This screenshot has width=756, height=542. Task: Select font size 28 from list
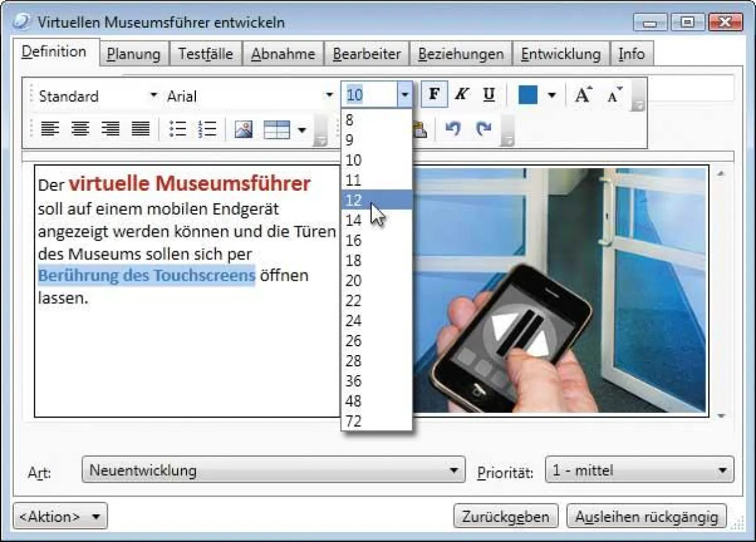377,361
